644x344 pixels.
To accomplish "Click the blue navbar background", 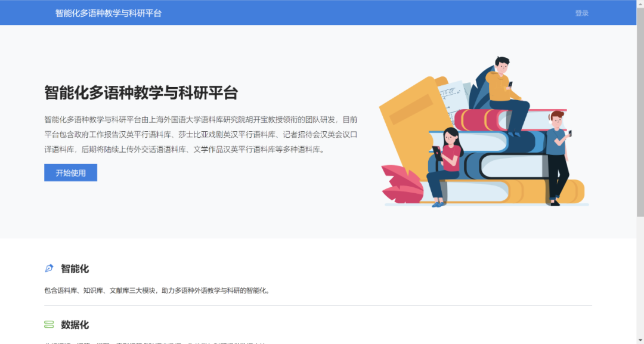I will coord(358,12).
